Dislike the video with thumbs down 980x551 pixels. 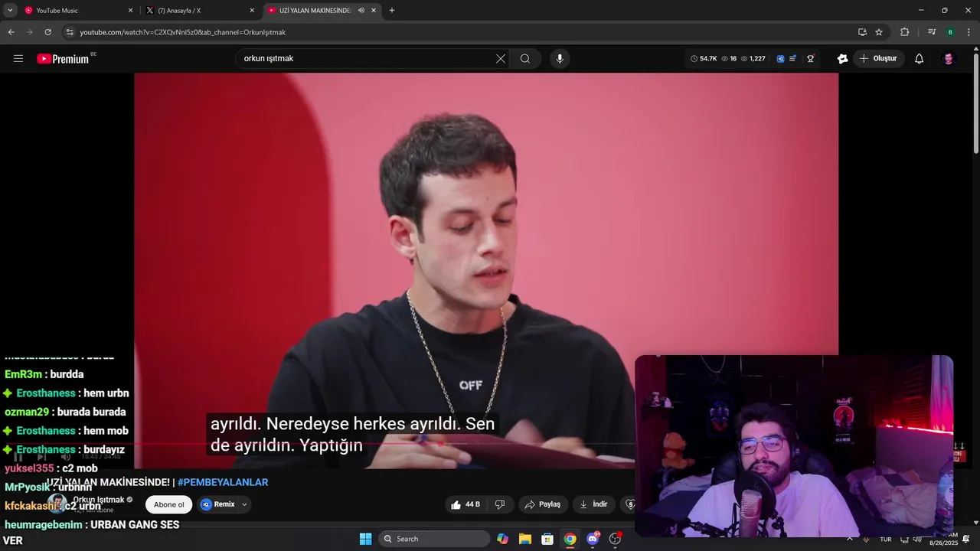(x=500, y=504)
